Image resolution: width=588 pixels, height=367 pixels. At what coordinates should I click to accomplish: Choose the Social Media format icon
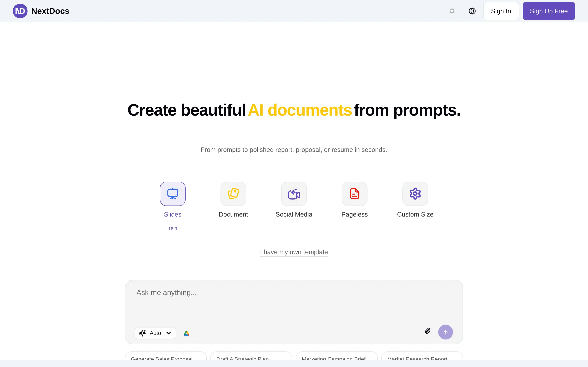[294, 194]
